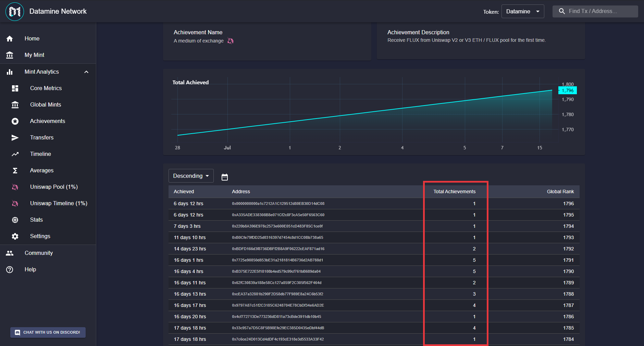Open address starting 0x33c957a7D5C8F

click(x=278, y=328)
